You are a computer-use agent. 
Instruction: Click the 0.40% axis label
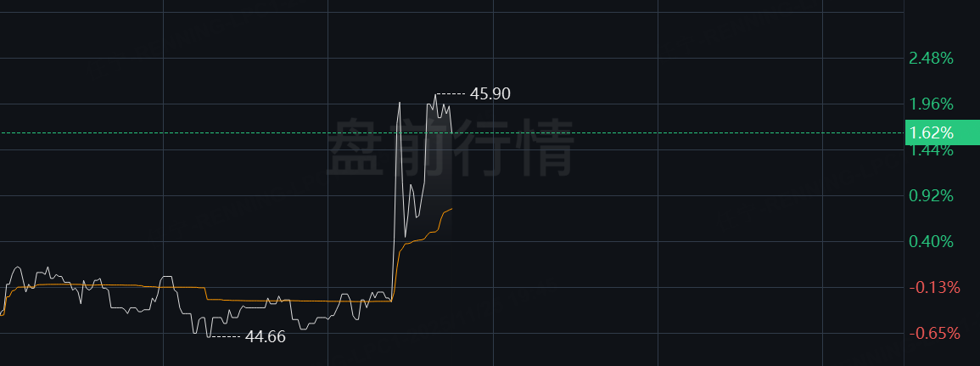coord(932,241)
